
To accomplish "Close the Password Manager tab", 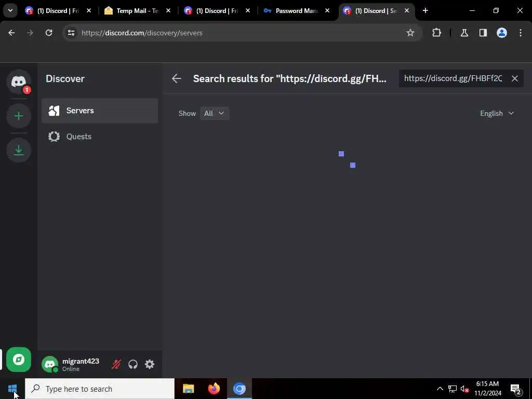I will (327, 11).
